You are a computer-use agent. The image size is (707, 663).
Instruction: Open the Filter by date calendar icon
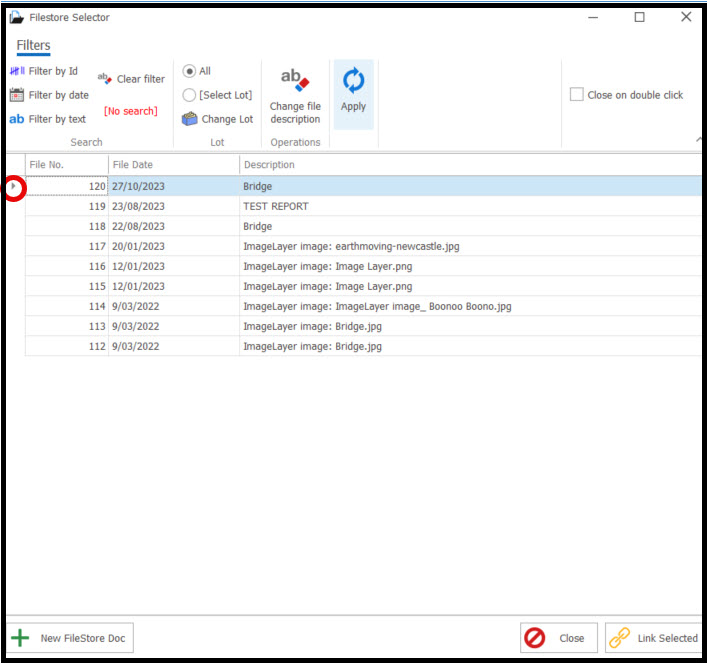[17, 95]
